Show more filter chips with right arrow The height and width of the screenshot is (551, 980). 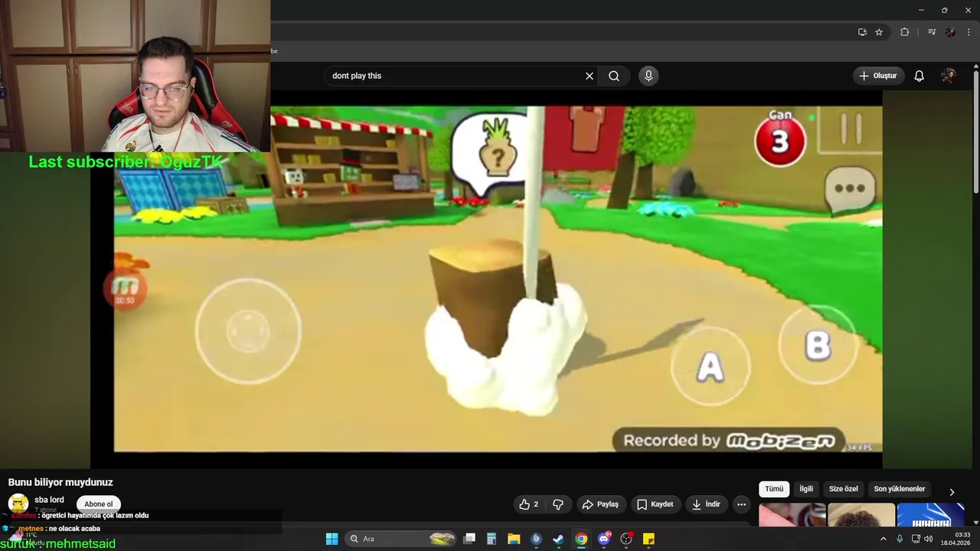952,492
